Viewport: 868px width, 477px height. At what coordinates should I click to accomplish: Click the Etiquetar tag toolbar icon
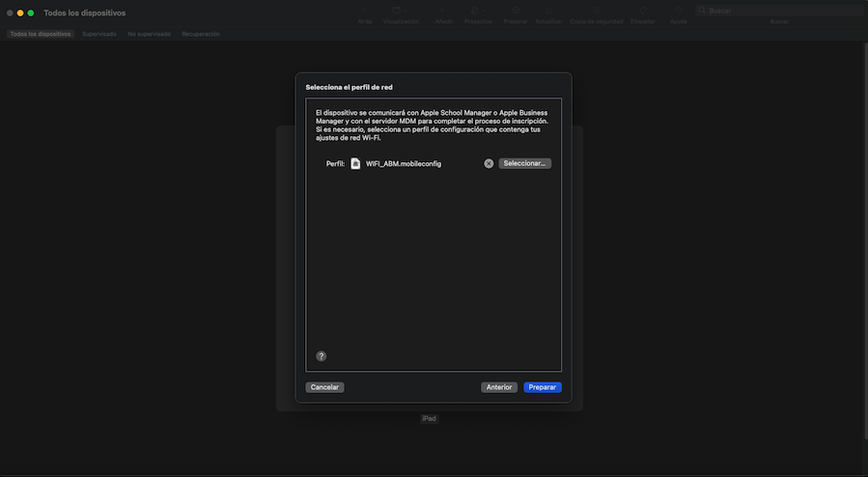pos(643,11)
